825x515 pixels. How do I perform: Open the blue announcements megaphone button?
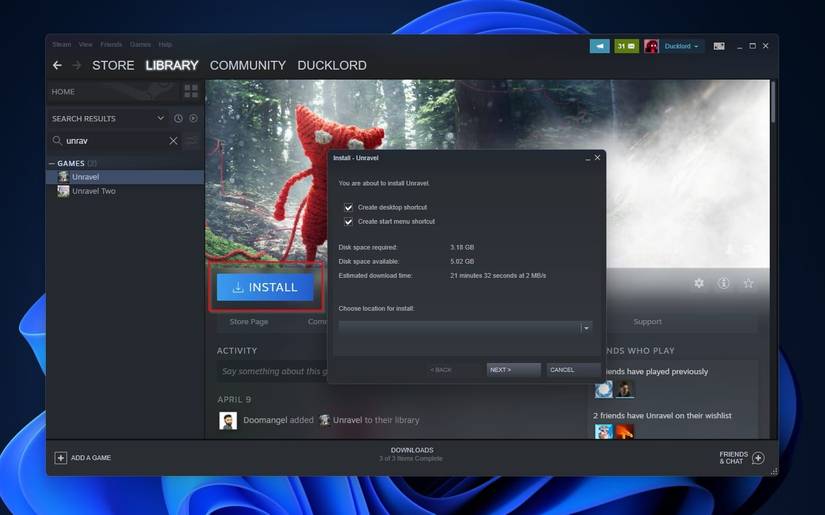600,46
